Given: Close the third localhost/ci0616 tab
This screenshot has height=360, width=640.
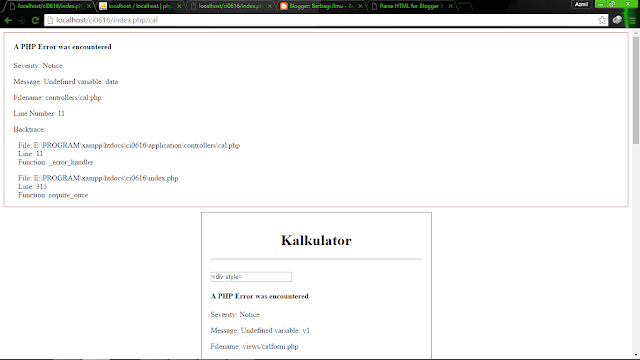Looking at the screenshot, I should click(x=270, y=6).
